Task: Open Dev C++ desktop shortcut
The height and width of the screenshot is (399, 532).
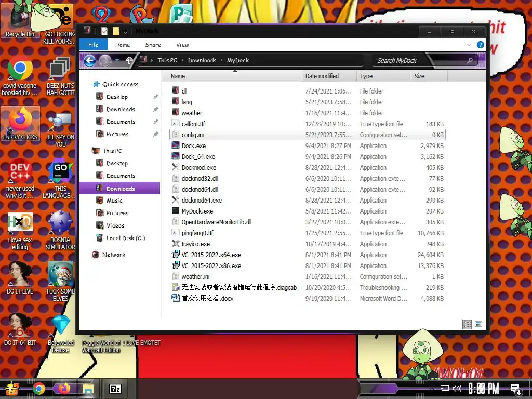Action: pos(20,179)
